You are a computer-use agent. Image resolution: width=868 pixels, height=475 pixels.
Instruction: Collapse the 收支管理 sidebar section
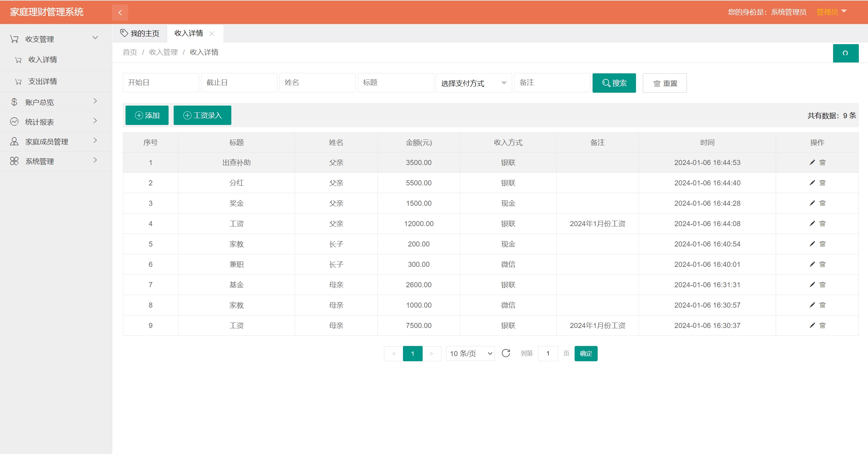54,39
